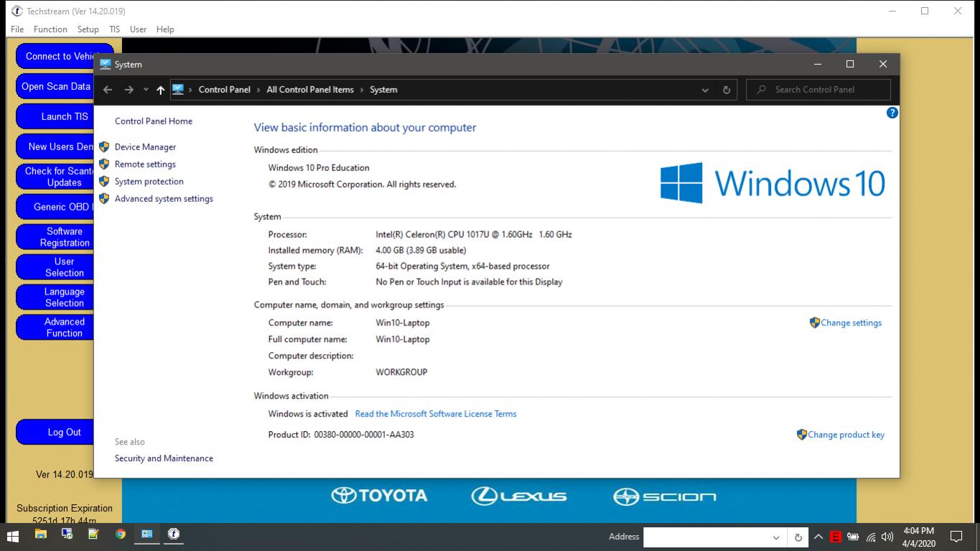
Task: Open the recent locations dropdown arrow
Action: pos(146,90)
